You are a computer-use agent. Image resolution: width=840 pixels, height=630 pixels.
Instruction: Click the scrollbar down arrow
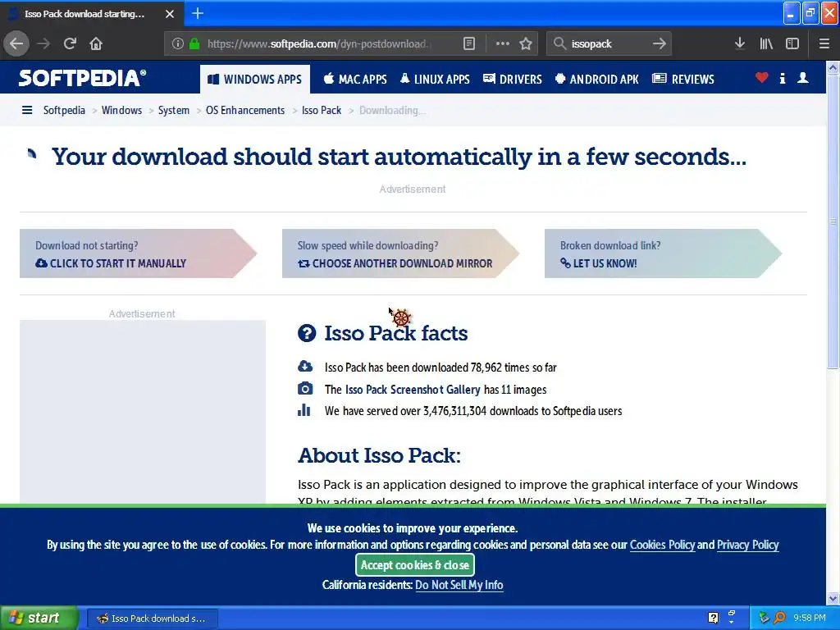click(x=833, y=598)
